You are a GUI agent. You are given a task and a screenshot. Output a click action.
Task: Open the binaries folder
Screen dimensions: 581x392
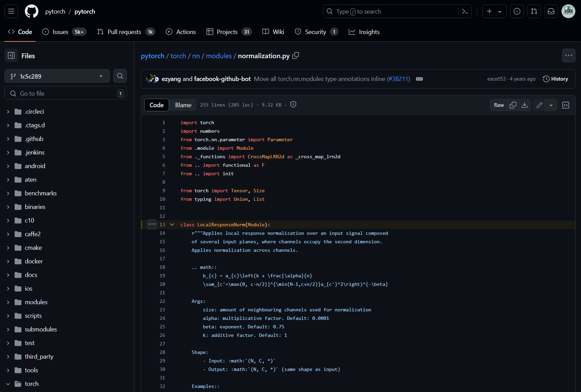tap(35, 207)
